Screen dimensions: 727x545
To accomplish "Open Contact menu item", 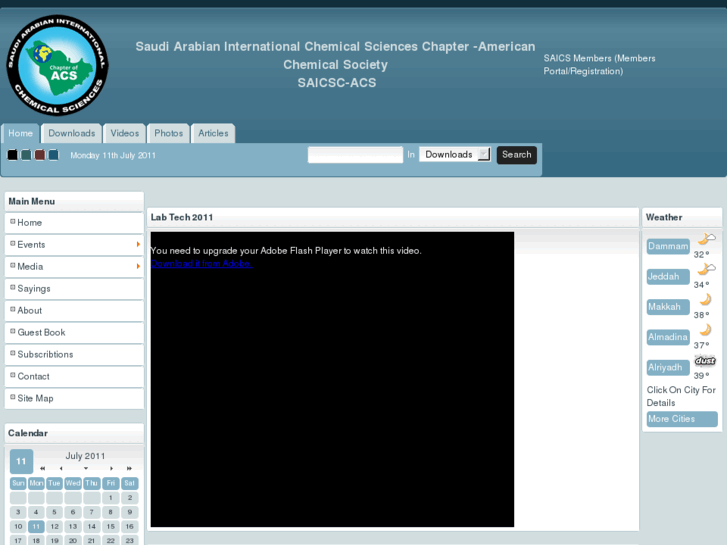I will (x=74, y=377).
